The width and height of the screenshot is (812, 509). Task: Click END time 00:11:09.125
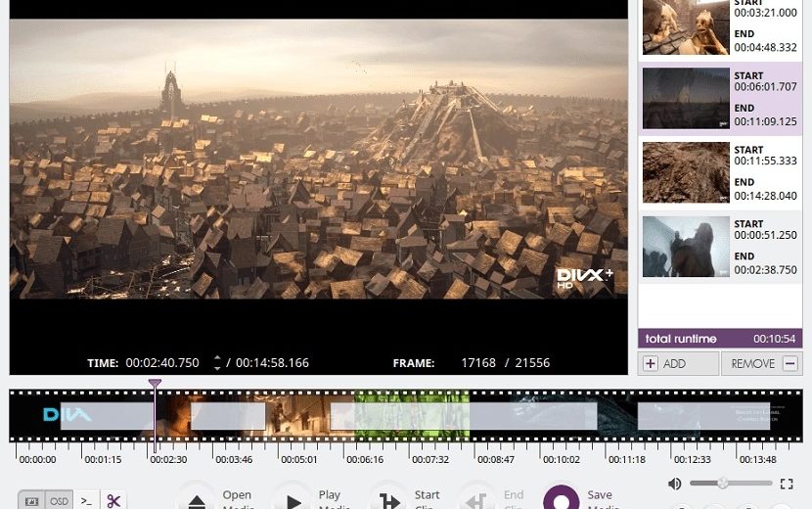point(765,121)
